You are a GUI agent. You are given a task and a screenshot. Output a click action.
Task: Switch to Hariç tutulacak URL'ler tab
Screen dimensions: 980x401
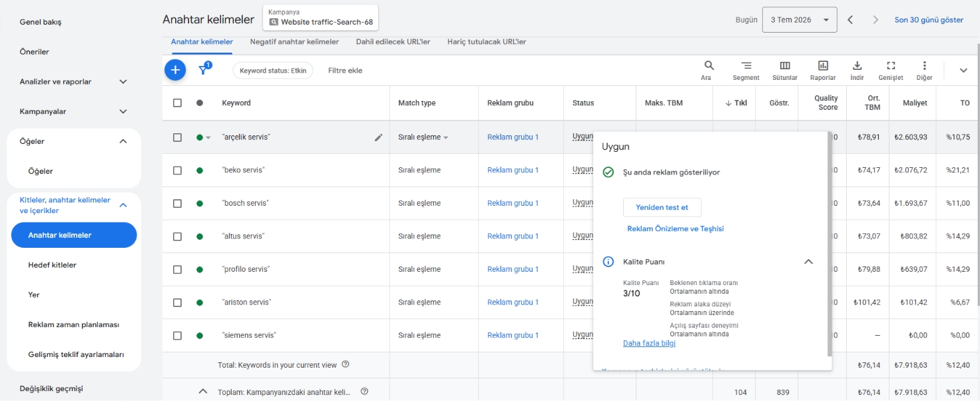(487, 42)
